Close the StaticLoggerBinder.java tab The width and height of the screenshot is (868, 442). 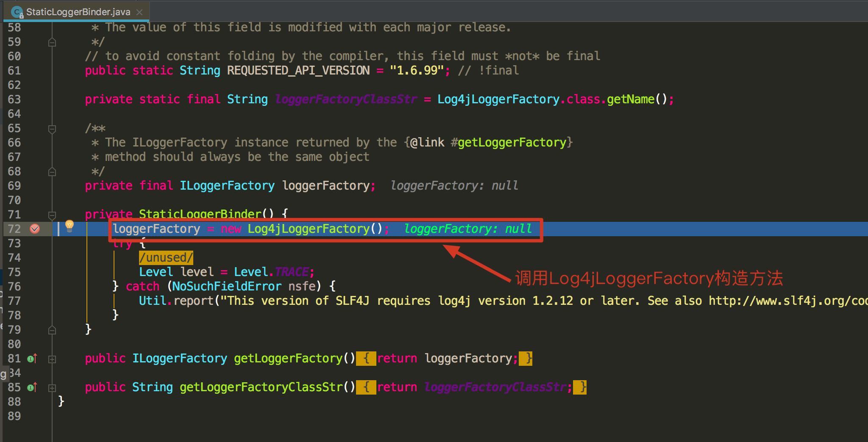139,12
